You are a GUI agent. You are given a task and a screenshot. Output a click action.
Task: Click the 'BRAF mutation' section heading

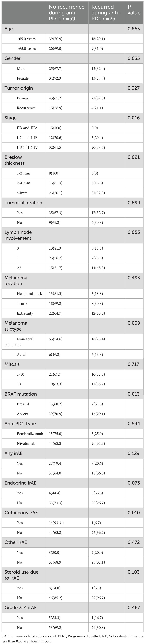[x=20, y=394]
